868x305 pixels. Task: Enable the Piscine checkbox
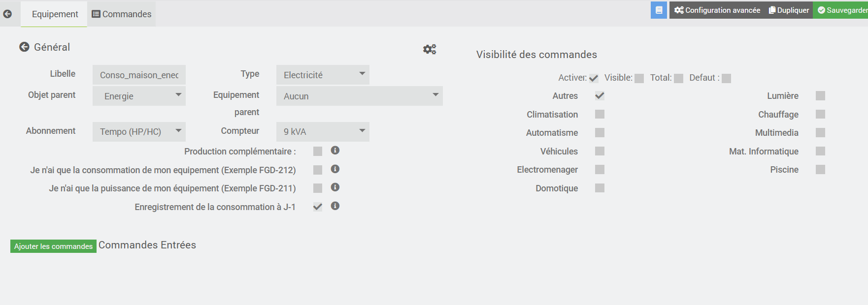point(820,169)
